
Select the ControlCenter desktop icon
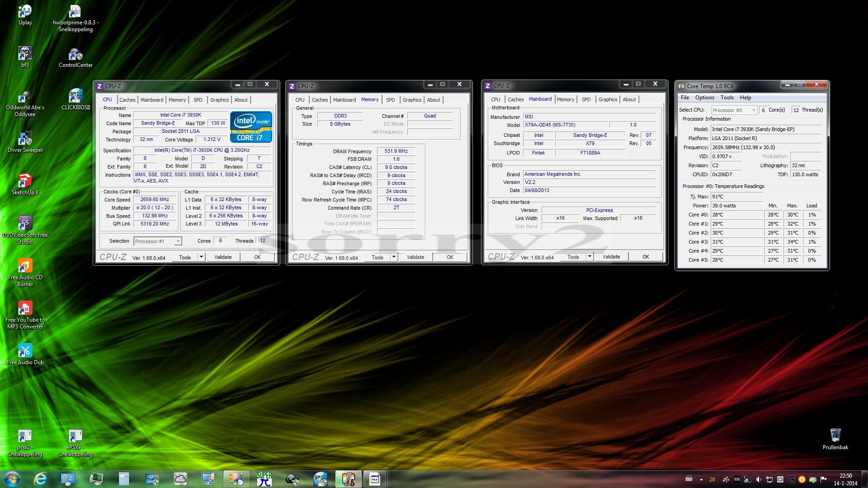(x=75, y=57)
